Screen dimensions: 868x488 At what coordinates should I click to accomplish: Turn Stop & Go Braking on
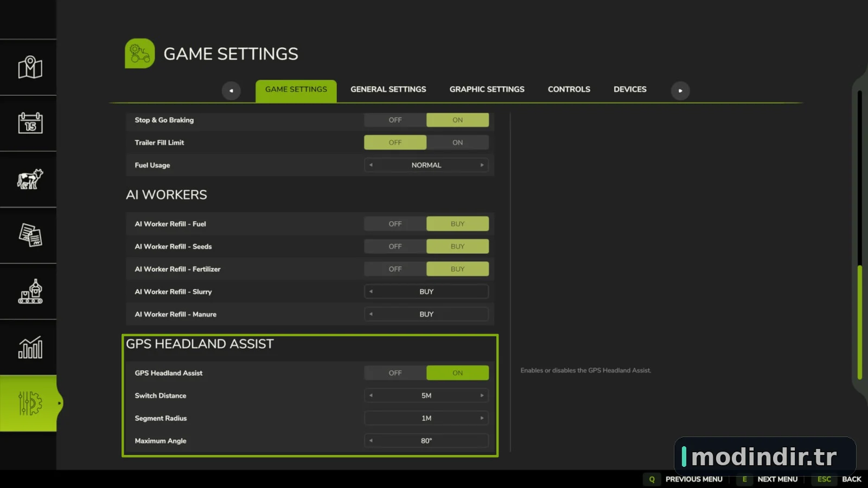[x=457, y=120]
